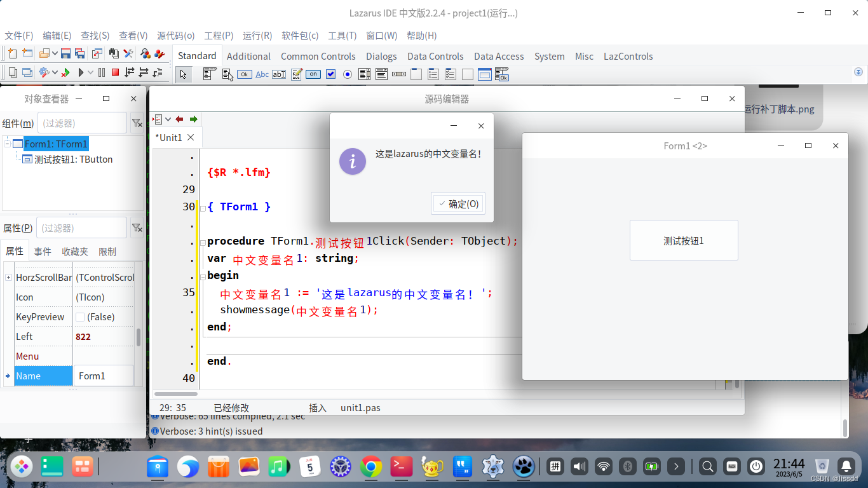
Task: Switch to the Common Controls palette tab
Action: click(x=318, y=56)
